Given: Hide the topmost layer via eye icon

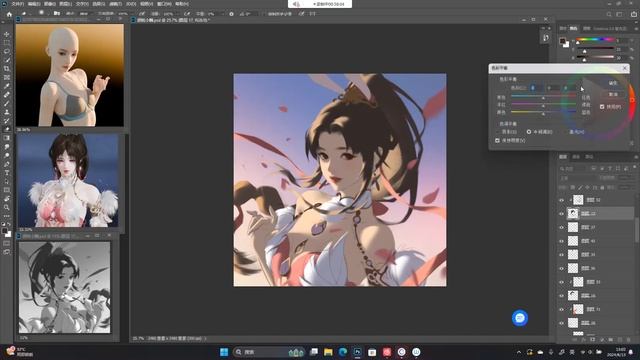Looking at the screenshot, I should [x=561, y=200].
